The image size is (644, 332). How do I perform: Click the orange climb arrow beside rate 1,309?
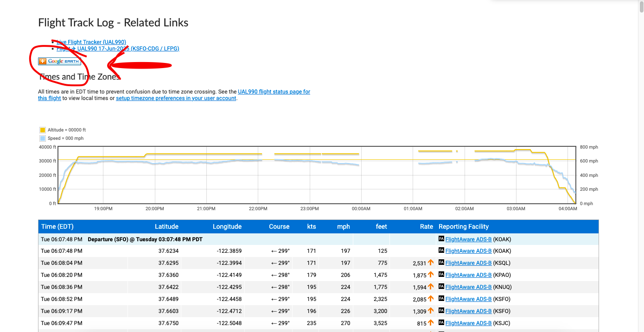(431, 311)
